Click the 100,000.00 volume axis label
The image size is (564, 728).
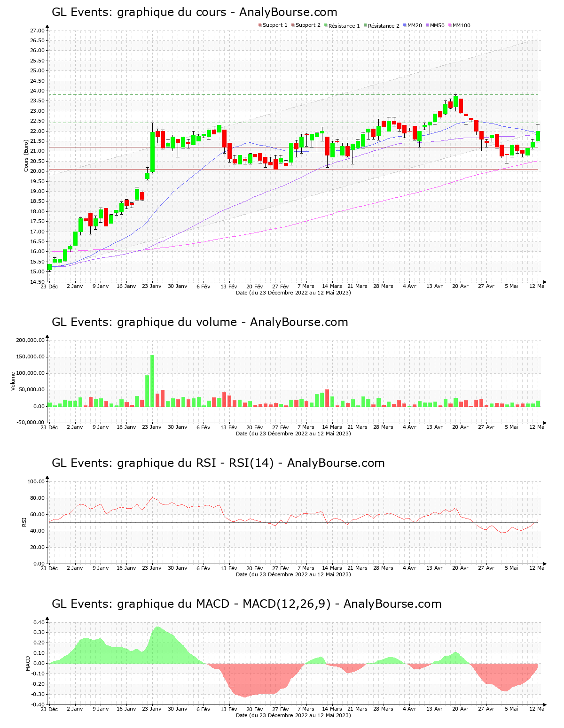[x=30, y=373]
